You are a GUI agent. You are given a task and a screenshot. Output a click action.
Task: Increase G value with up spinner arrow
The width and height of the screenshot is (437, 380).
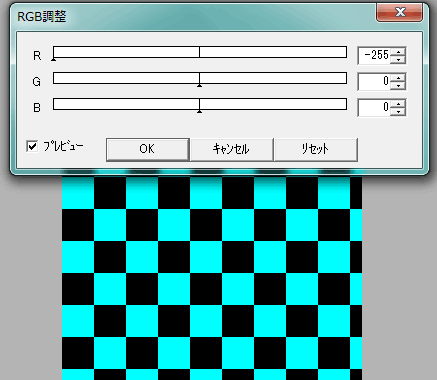point(398,77)
